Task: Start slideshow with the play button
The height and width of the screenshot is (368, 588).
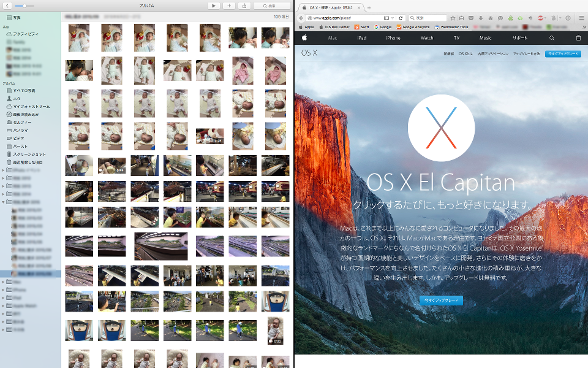Action: (x=214, y=6)
